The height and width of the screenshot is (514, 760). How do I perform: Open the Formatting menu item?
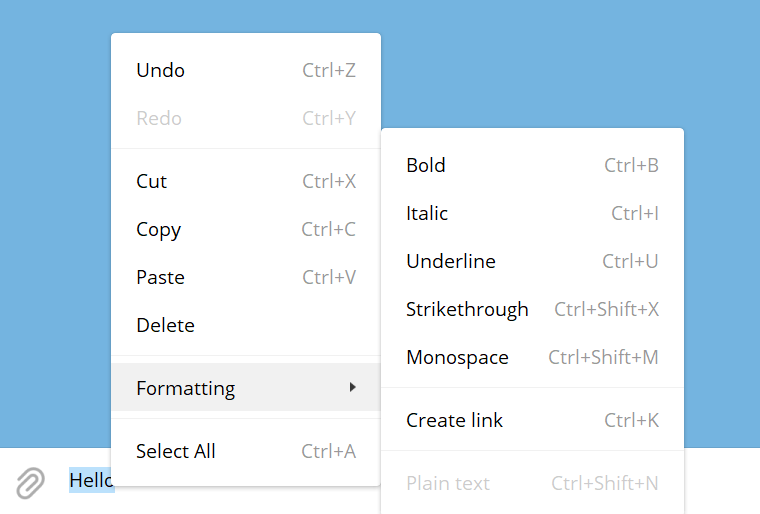tap(186, 388)
